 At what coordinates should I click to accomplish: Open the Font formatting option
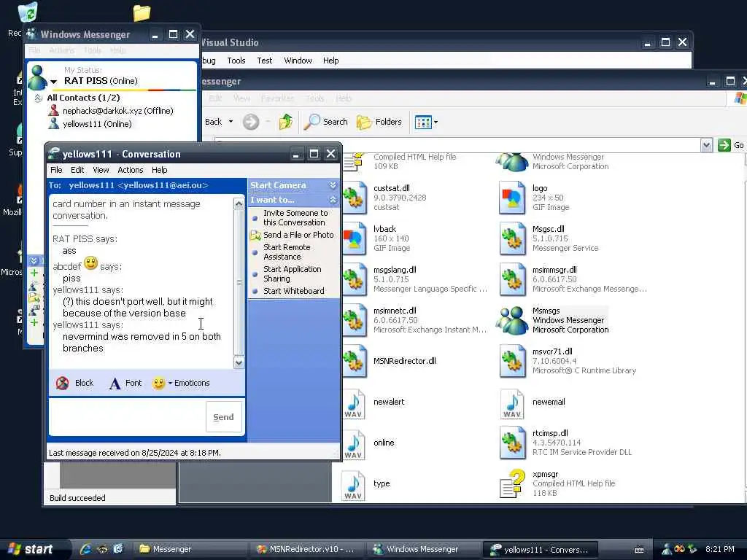(125, 383)
